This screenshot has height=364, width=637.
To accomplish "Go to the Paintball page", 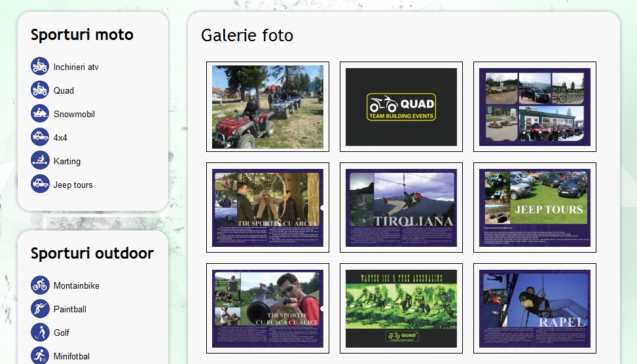I will 70,309.
